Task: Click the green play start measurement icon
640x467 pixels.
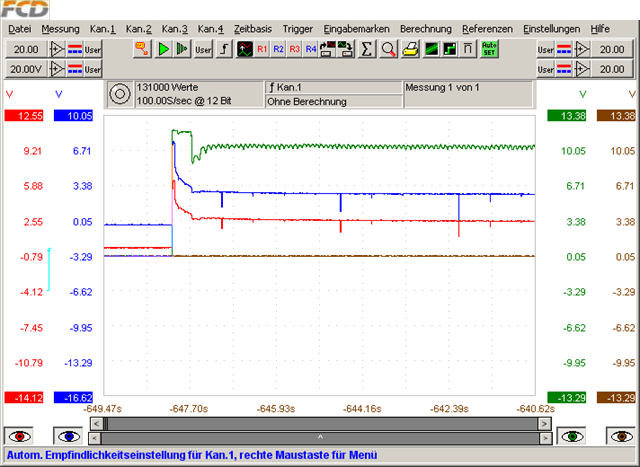Action: 163,48
